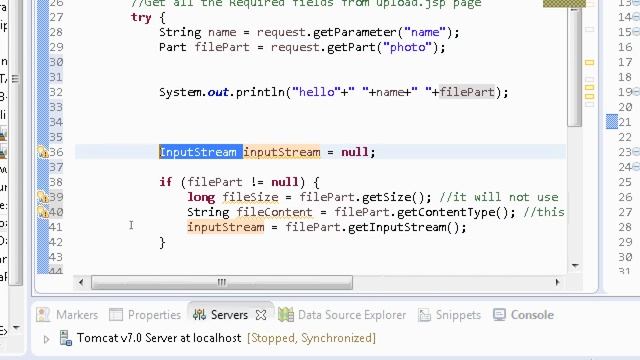This screenshot has height=360, width=640.
Task: Collapse fold on line 14 in right editor
Action: pos(636,17)
